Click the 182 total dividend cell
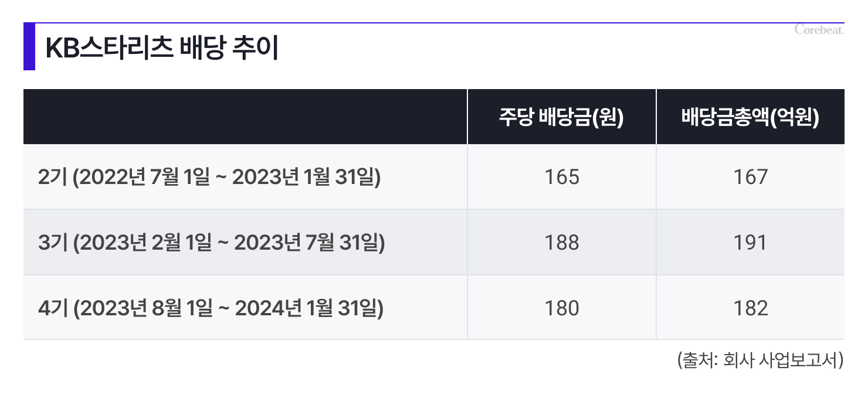The image size is (868, 395). (x=750, y=308)
